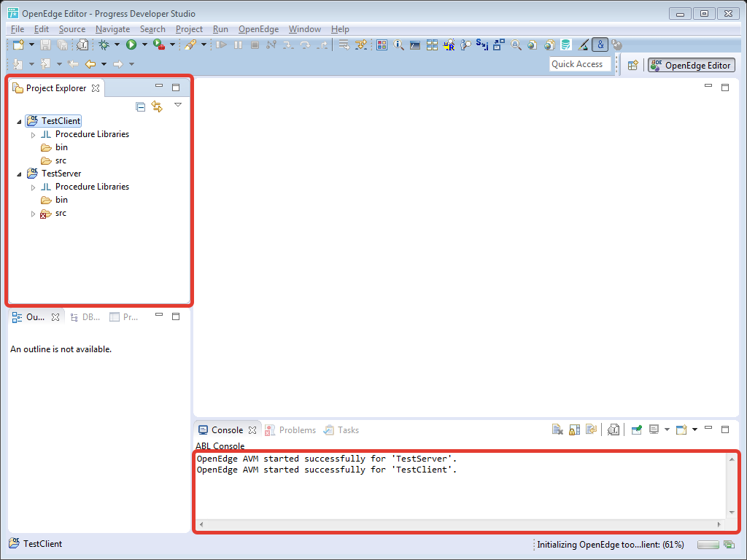Open the Window menu

(x=304, y=29)
